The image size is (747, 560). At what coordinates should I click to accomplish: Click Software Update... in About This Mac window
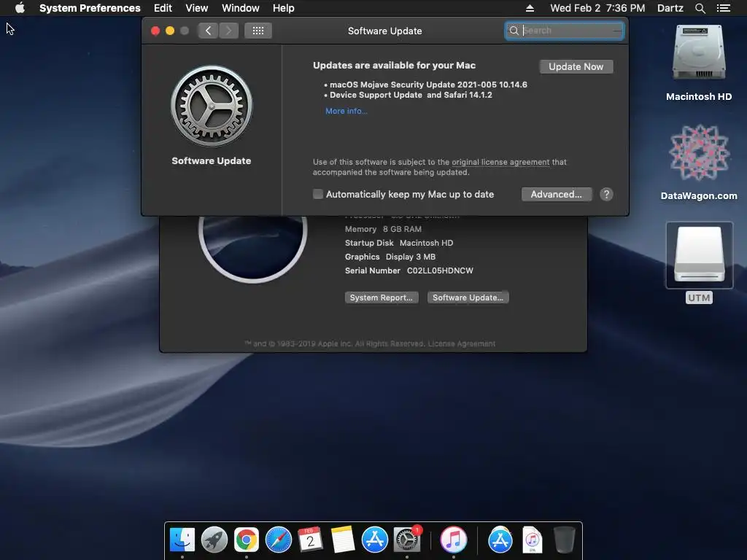pos(468,297)
